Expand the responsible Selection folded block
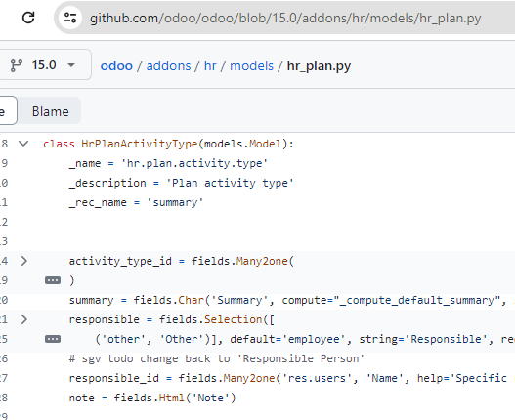The image size is (515, 420). pos(24,319)
